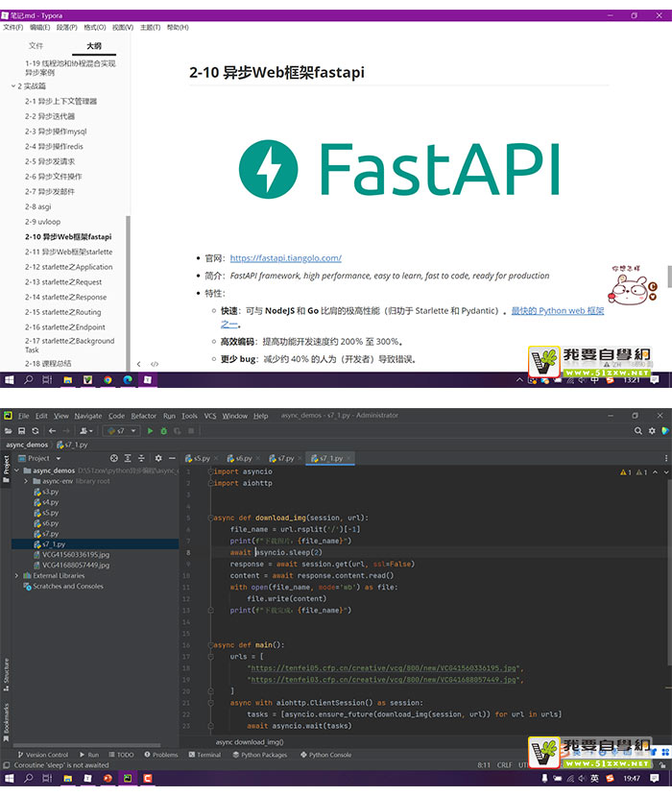The width and height of the screenshot is (672, 796).
Task: Click the PyCharm Open folder toolbar icon
Action: pos(8,431)
